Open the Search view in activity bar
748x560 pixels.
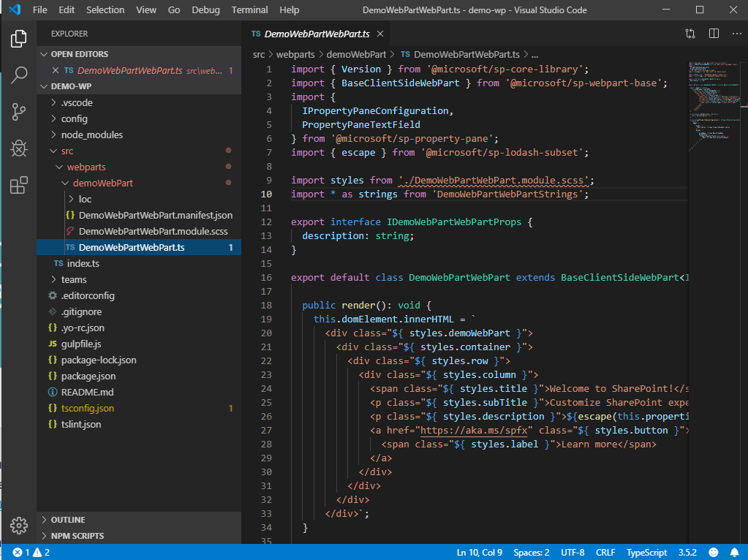tap(19, 75)
